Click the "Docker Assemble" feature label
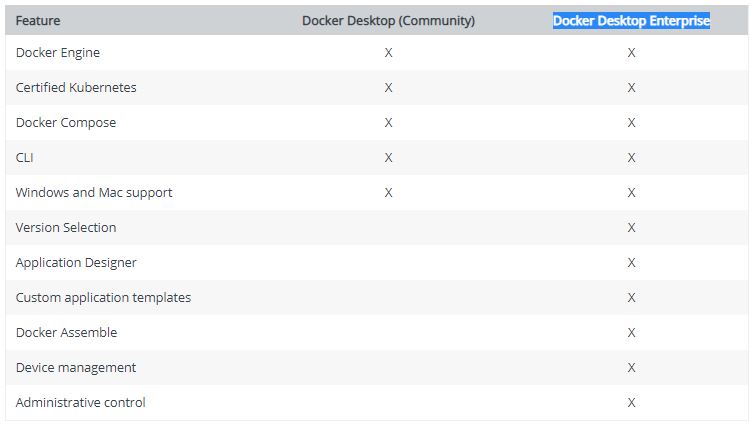The image size is (751, 428). (x=66, y=332)
